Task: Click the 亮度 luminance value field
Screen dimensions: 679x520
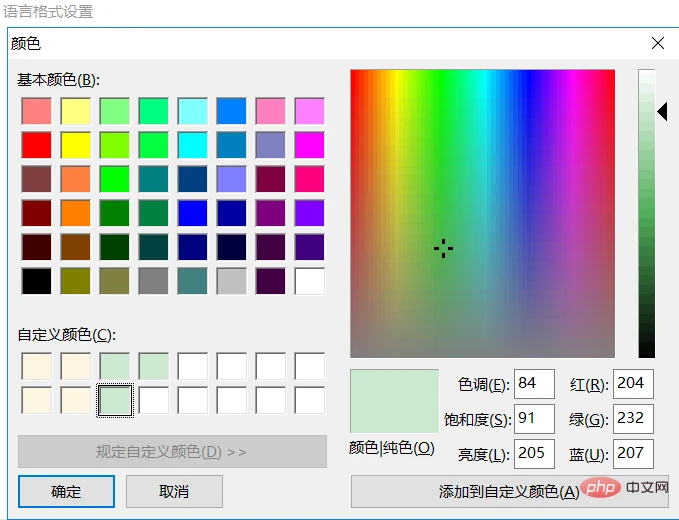Action: (533, 453)
